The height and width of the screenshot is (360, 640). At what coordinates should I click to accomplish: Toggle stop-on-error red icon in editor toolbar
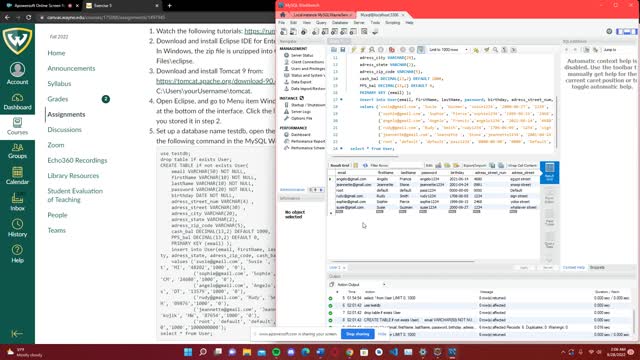[391, 50]
